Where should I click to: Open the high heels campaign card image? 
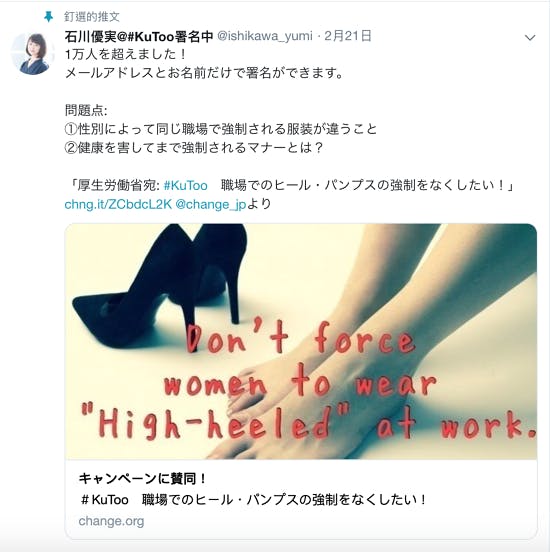(x=301, y=341)
